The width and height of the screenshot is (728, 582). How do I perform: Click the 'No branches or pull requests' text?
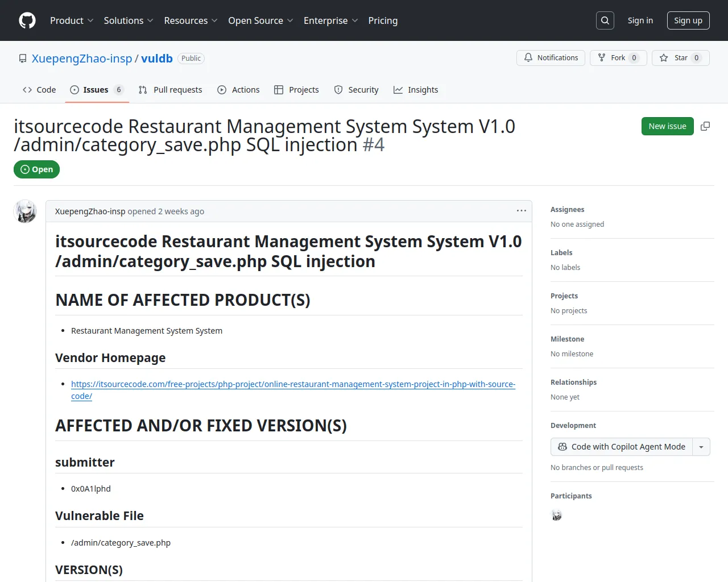coord(597,468)
